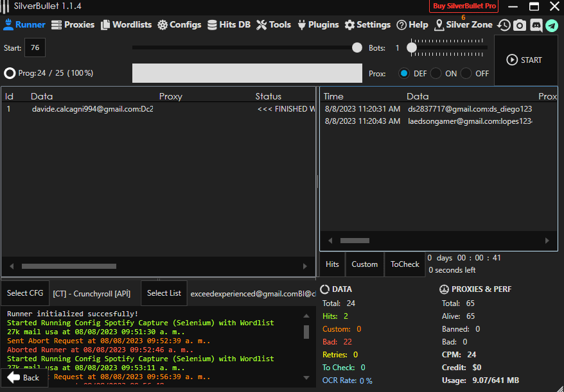Switch to the ToCheck tab
This screenshot has height=392, width=564.
tap(405, 264)
